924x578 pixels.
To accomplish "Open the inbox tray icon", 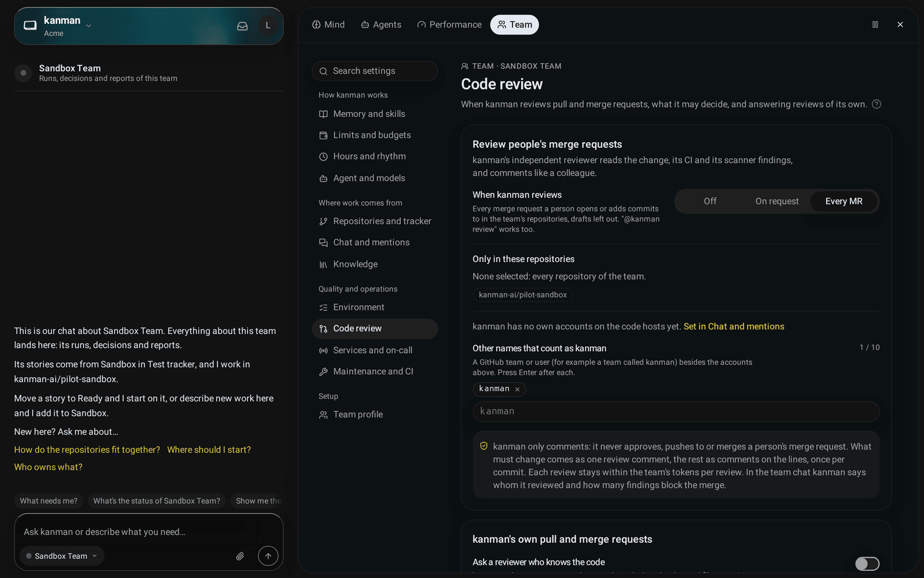I will click(x=243, y=26).
